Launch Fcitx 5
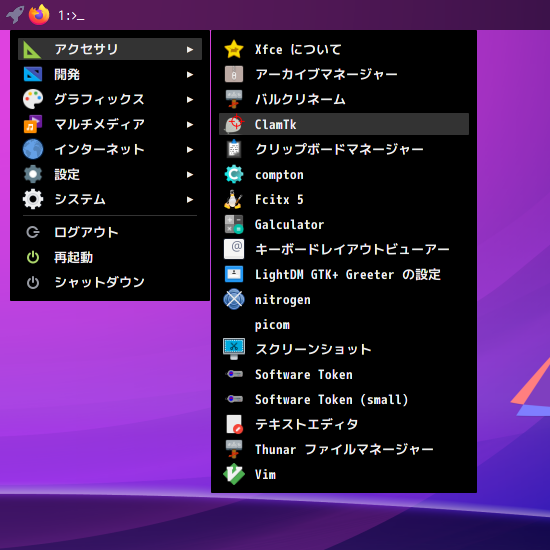The height and width of the screenshot is (550, 550). coord(344,199)
